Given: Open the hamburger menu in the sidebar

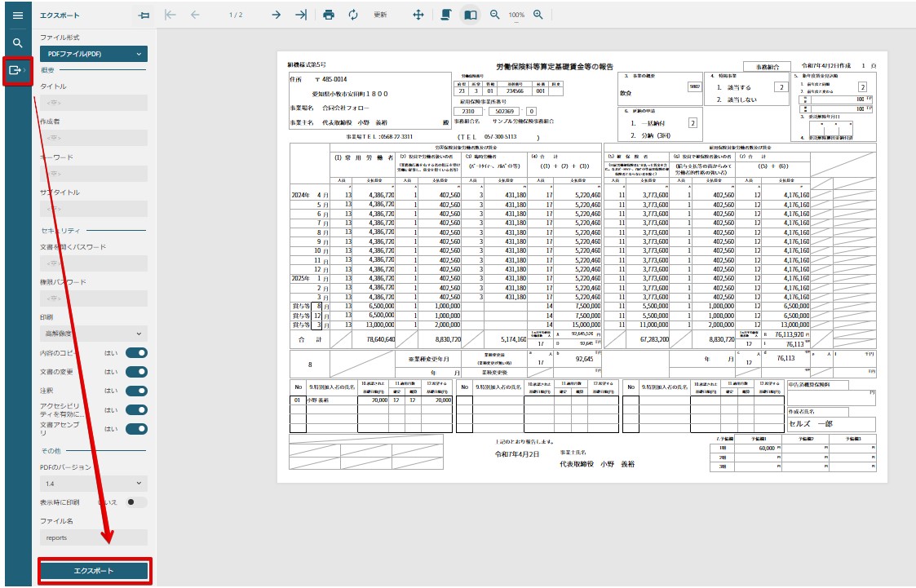Looking at the screenshot, I should [x=17, y=15].
